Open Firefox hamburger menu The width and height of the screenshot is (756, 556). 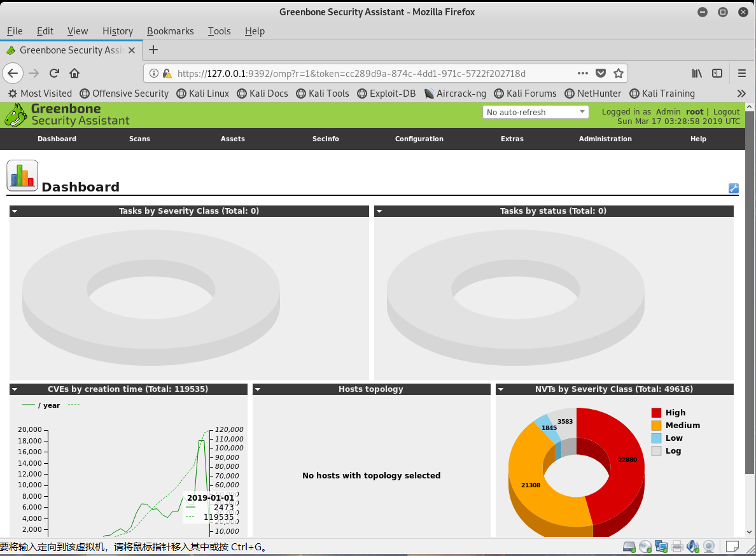742,73
